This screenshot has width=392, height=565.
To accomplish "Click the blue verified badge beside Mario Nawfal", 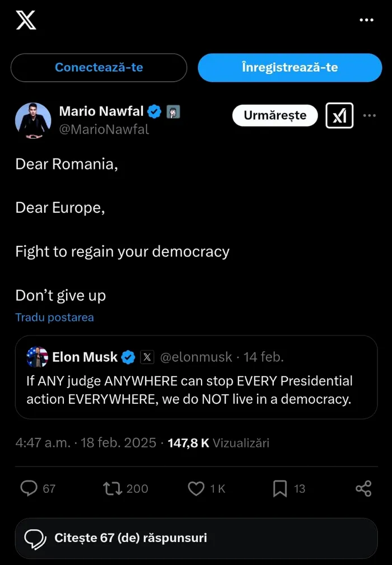I will (155, 112).
